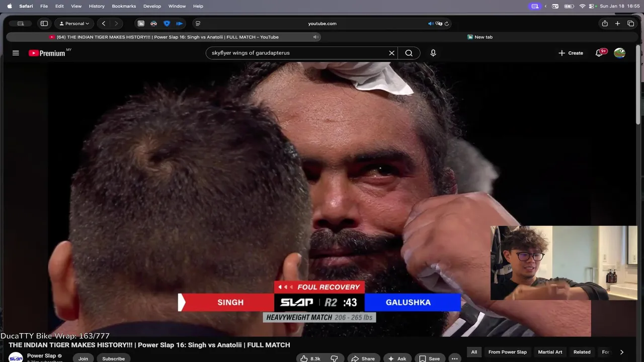Select the Related chip
Viewport: 644px width, 362px height.
(x=582, y=352)
